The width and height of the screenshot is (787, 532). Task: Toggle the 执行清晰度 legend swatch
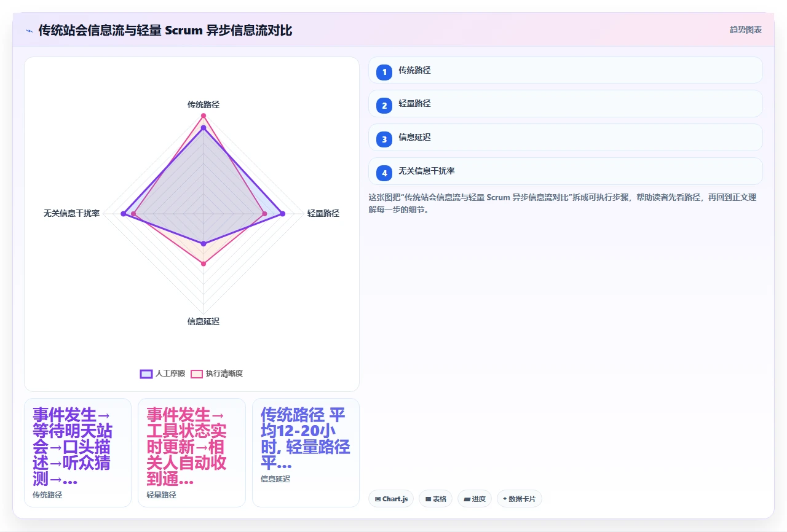(x=197, y=374)
